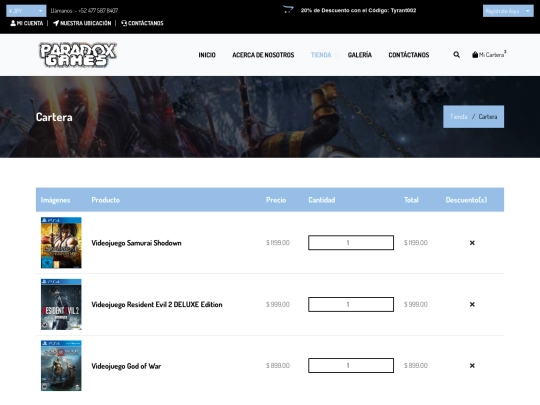Click the Precio column header
Screen dimensions: 540x405
276,200
